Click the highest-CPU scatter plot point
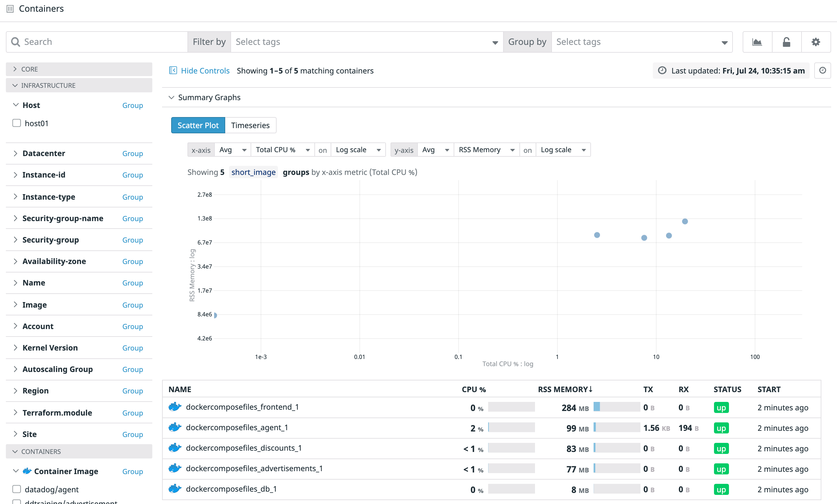The width and height of the screenshot is (837, 504). (x=685, y=221)
